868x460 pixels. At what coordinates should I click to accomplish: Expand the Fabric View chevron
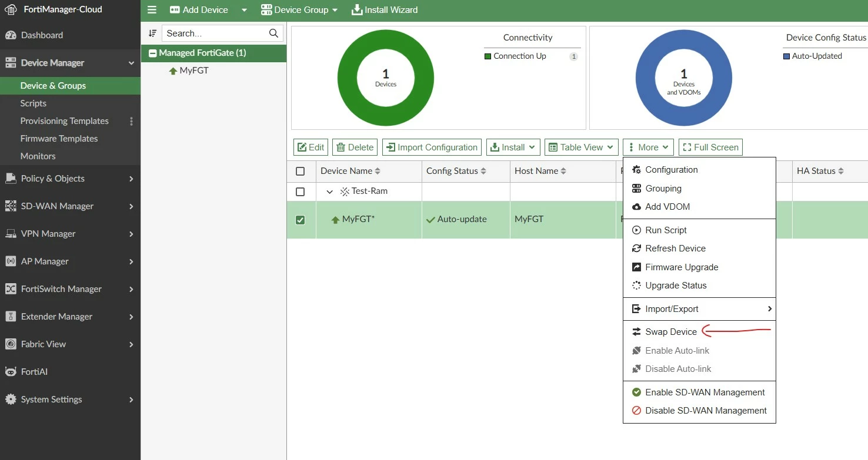click(x=131, y=344)
